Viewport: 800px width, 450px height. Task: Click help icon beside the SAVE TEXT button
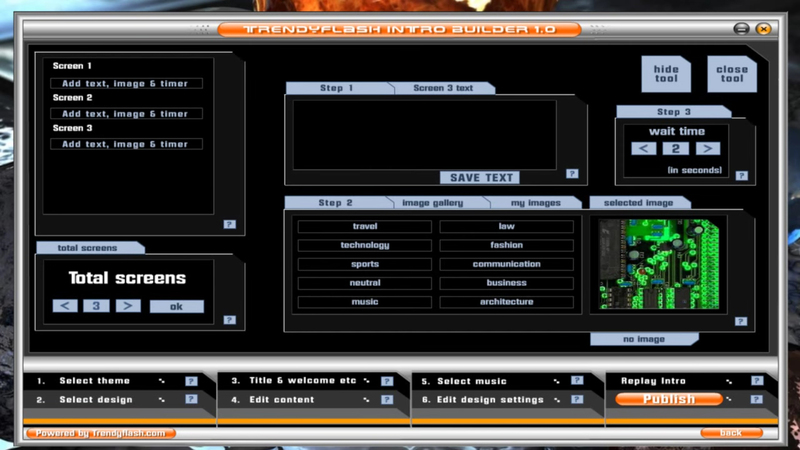(572, 173)
